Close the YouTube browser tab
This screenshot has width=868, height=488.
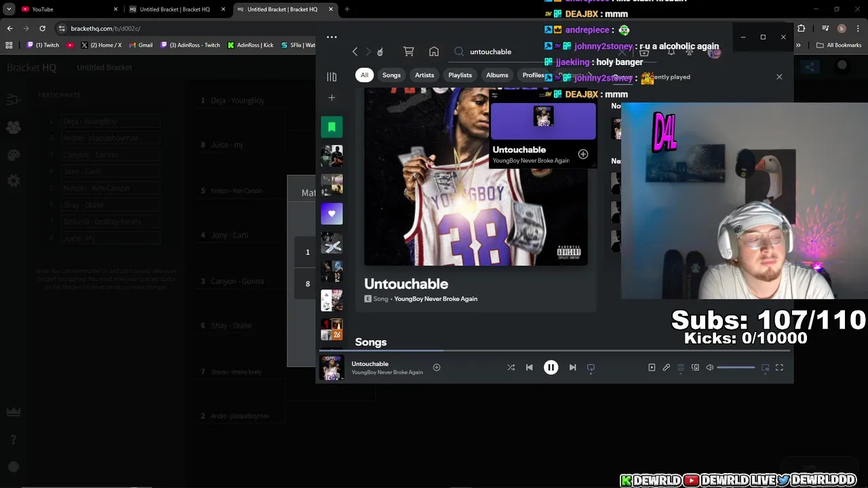point(115,9)
